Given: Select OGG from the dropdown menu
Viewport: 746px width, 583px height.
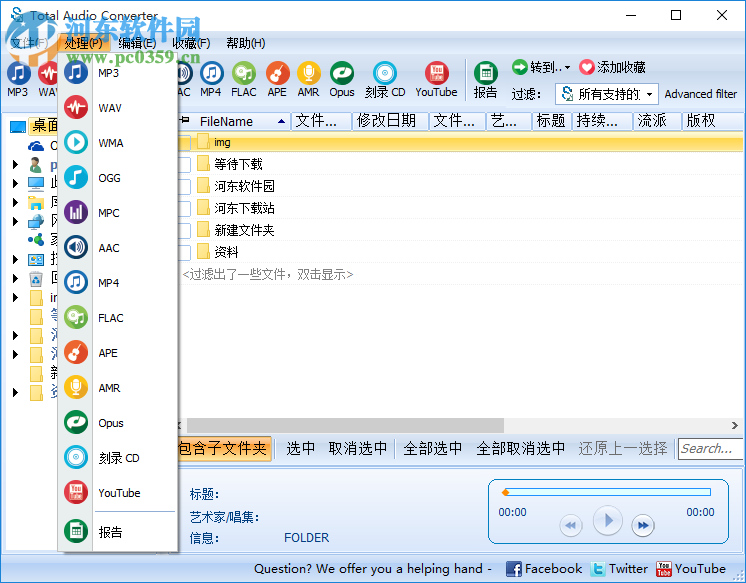Looking at the screenshot, I should (118, 178).
